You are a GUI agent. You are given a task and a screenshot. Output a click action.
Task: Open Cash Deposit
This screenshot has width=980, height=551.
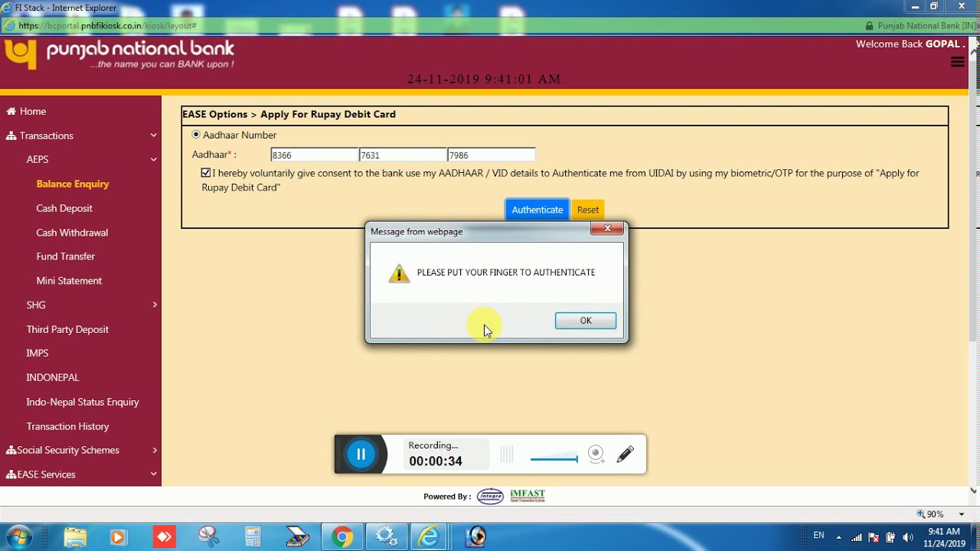click(x=64, y=208)
